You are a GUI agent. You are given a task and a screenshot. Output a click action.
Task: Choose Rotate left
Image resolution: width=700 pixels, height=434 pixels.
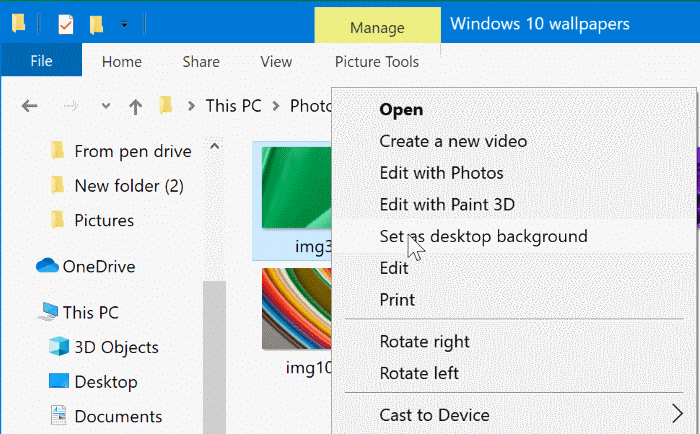pyautogui.click(x=419, y=373)
